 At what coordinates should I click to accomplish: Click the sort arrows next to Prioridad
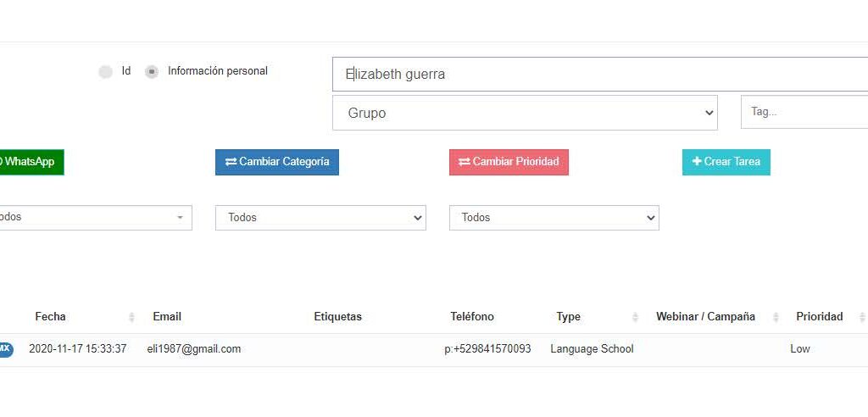click(x=861, y=317)
